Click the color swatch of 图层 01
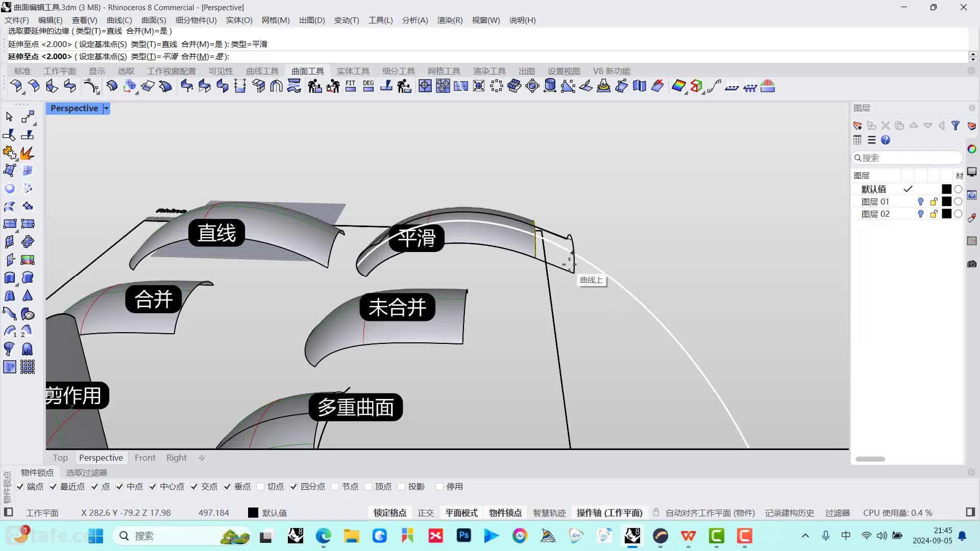This screenshot has height=551, width=980. click(x=946, y=202)
